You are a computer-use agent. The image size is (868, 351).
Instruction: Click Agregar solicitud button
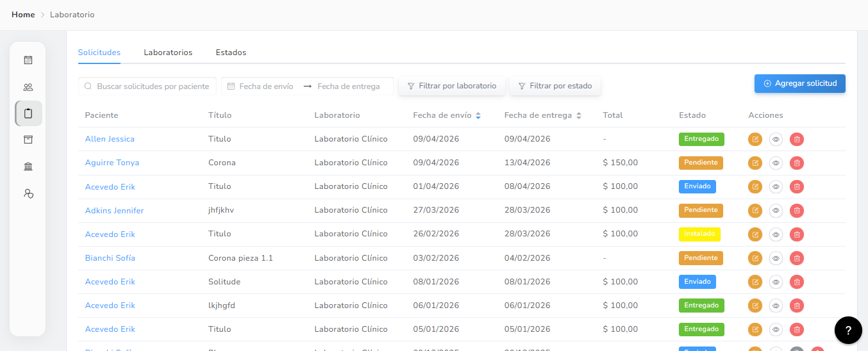(x=800, y=84)
